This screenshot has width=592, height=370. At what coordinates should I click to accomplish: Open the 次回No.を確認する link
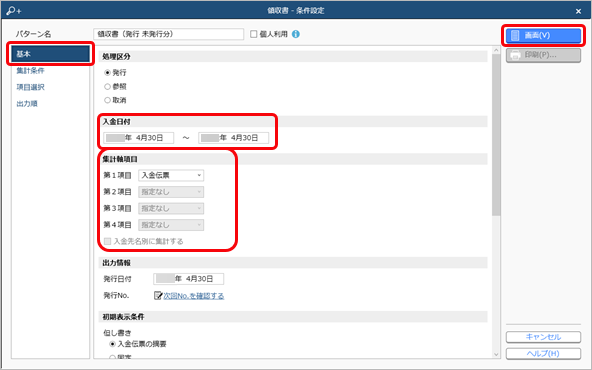click(x=194, y=296)
